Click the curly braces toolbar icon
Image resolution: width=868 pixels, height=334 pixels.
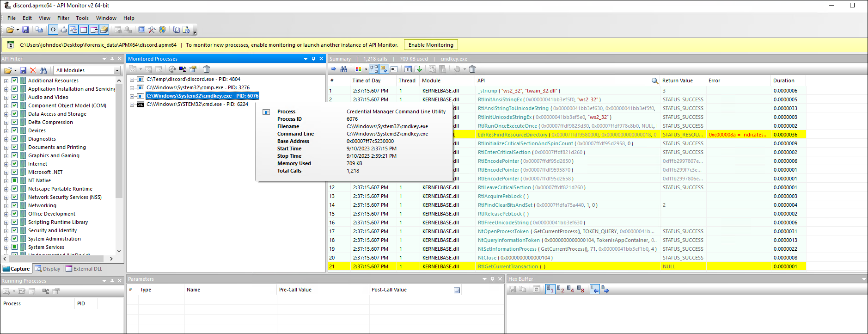coord(53,30)
